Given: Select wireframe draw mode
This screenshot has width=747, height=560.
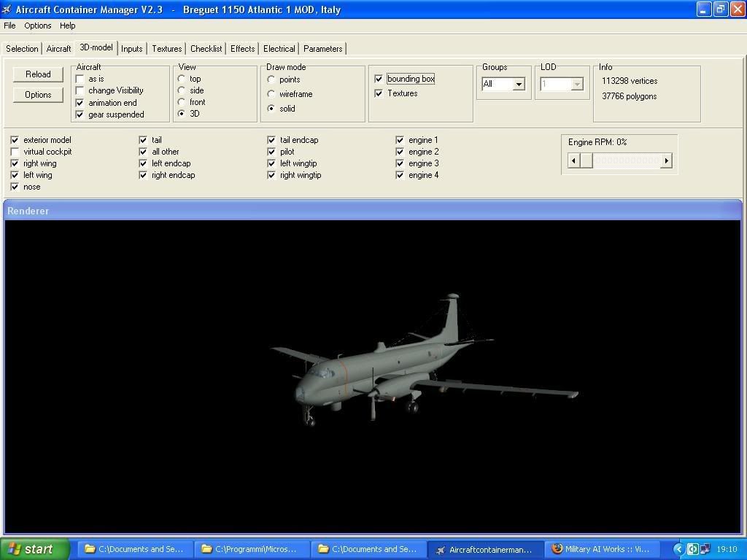Looking at the screenshot, I should pos(271,94).
